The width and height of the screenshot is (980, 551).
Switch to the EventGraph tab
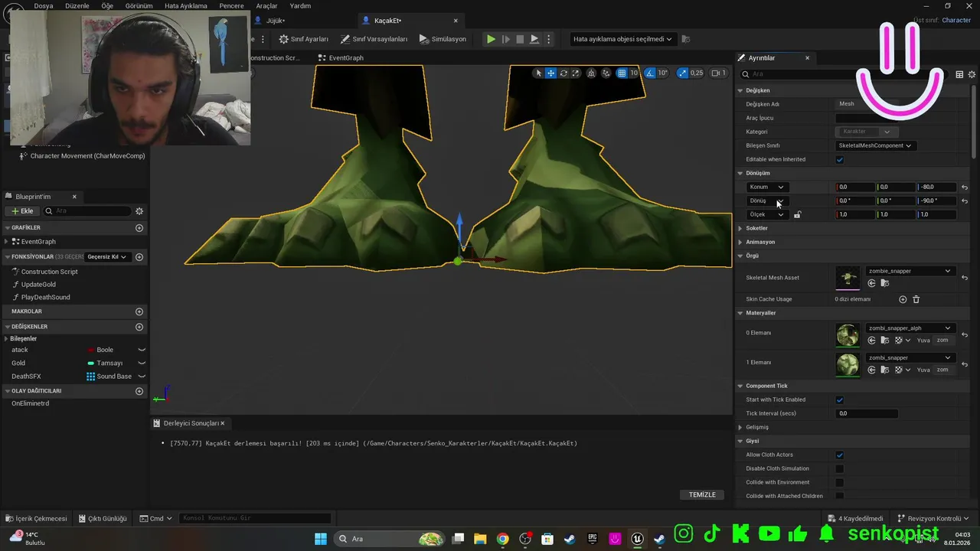click(341, 58)
